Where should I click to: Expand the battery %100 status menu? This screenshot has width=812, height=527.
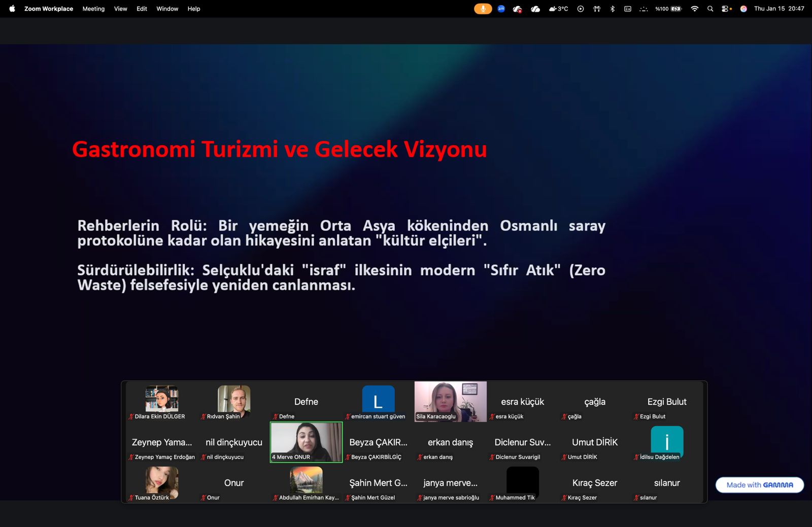(x=668, y=9)
